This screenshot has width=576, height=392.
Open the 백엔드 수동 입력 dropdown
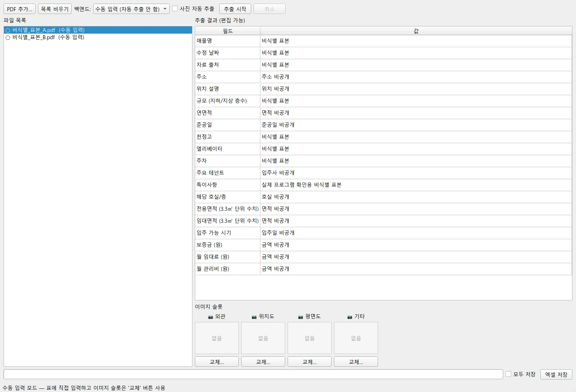point(131,9)
